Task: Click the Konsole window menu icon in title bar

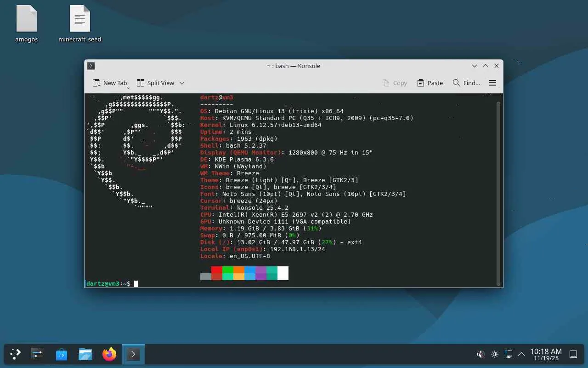Action: tap(91, 66)
